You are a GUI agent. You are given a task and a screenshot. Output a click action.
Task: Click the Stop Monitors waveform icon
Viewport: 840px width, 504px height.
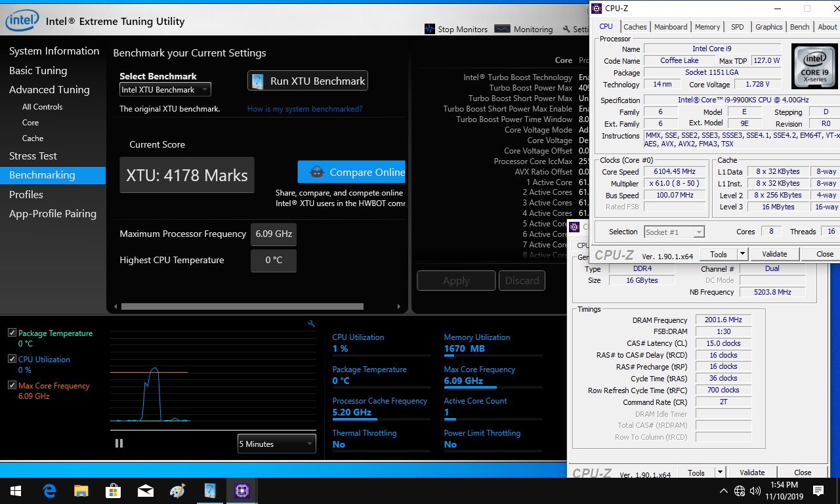430,29
